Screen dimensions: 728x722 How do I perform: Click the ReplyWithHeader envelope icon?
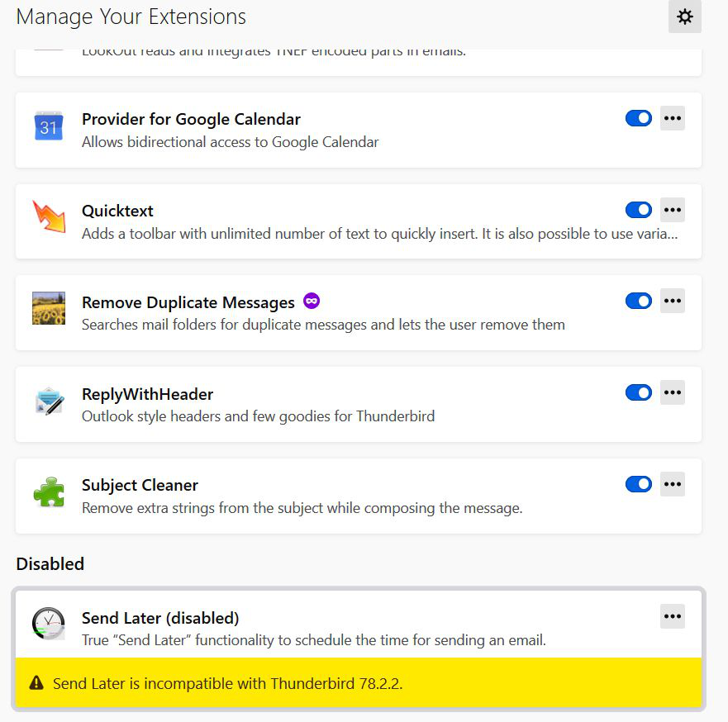tap(48, 401)
